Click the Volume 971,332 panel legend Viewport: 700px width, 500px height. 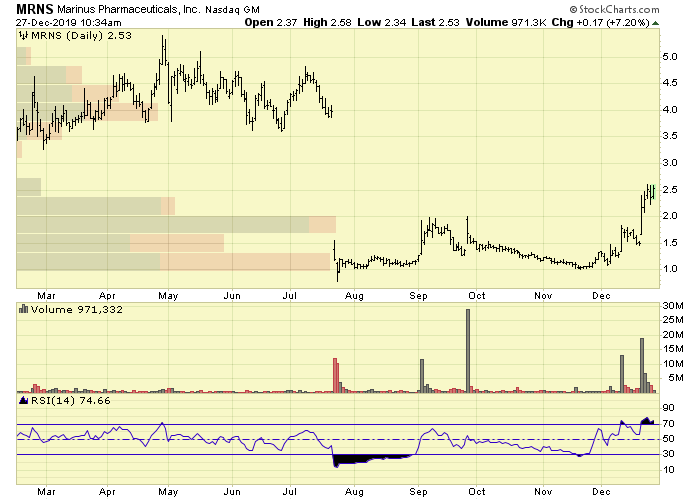click(76, 309)
